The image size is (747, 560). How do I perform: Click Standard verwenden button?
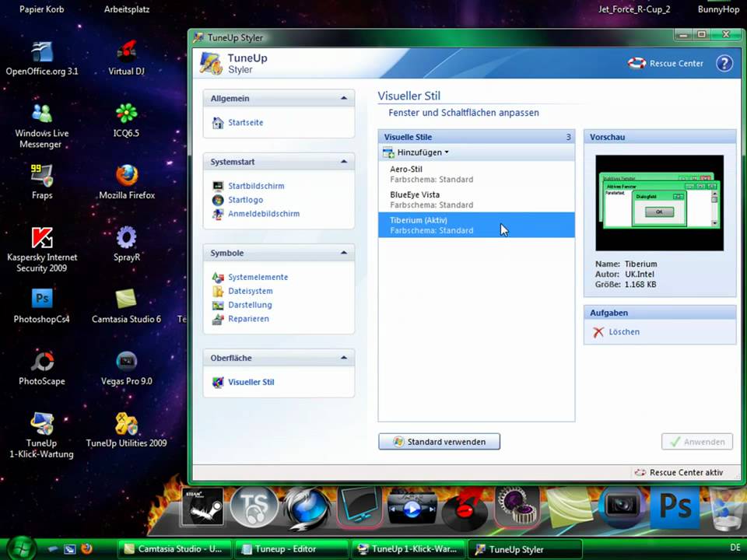pos(439,442)
